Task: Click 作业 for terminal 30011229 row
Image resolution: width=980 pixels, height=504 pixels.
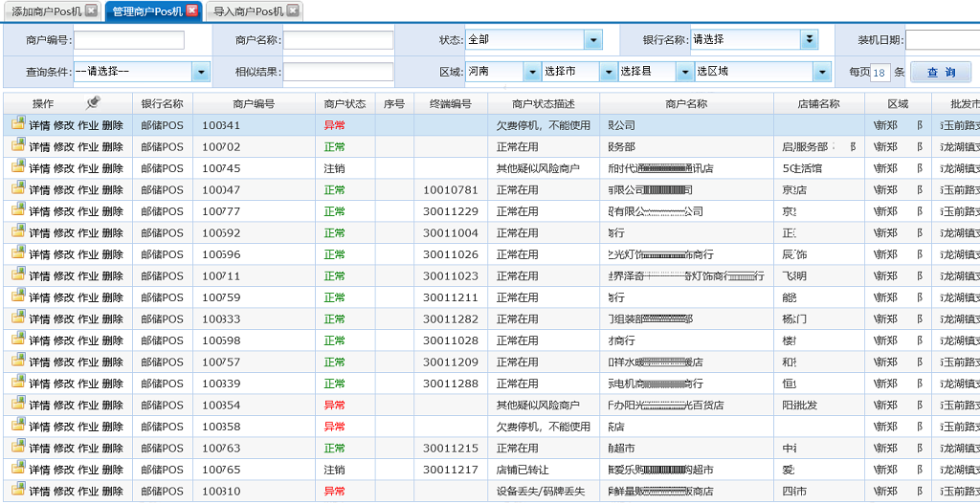Action: click(x=88, y=211)
